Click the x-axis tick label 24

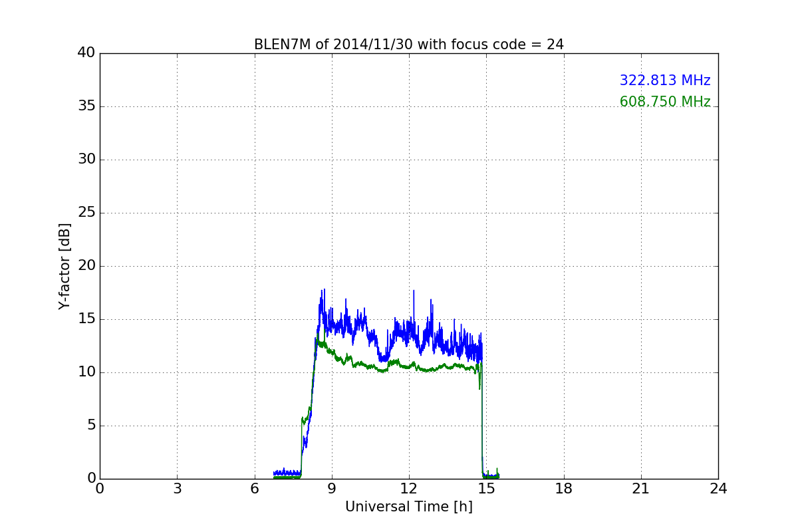[718, 489]
